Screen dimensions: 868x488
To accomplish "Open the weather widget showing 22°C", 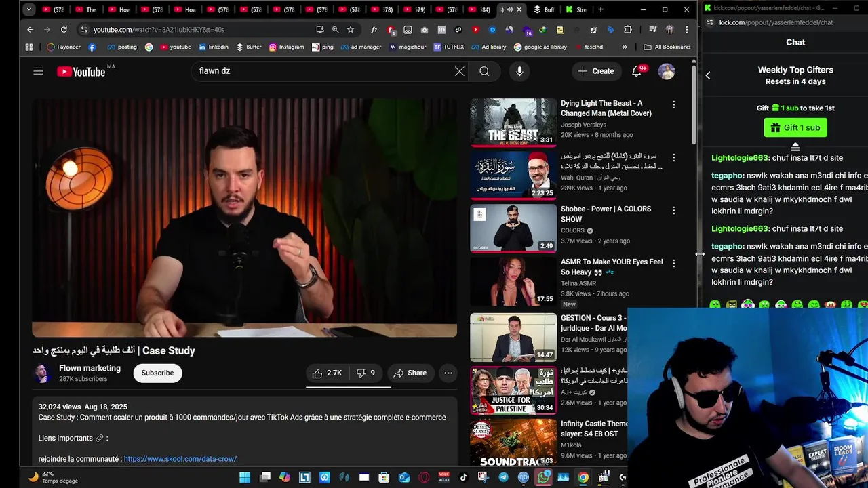I will 53,477.
